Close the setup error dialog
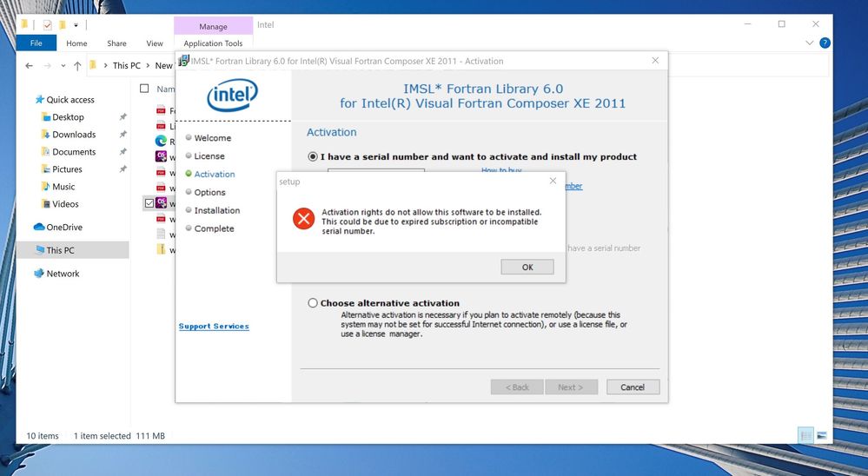This screenshot has height=476, width=868. click(553, 181)
